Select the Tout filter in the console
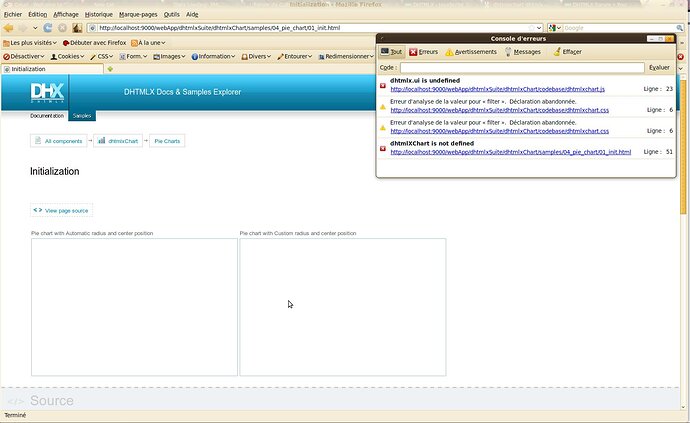This screenshot has height=423, width=690. 391,51
